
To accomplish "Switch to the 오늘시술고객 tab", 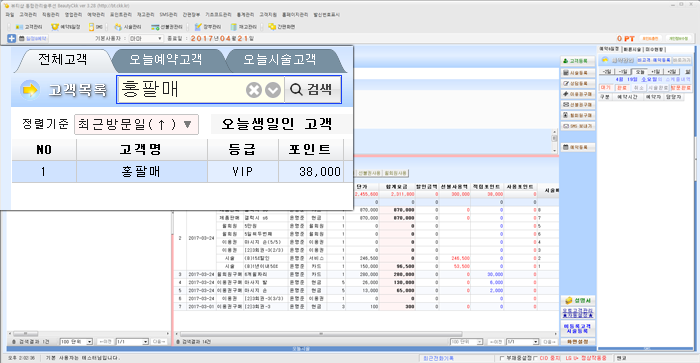I will pyautogui.click(x=280, y=59).
